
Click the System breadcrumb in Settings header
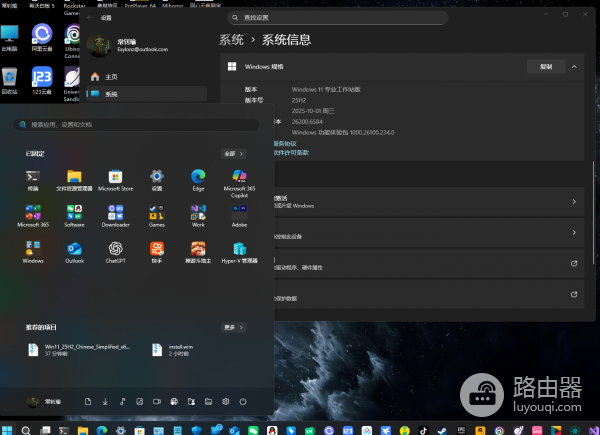click(232, 40)
